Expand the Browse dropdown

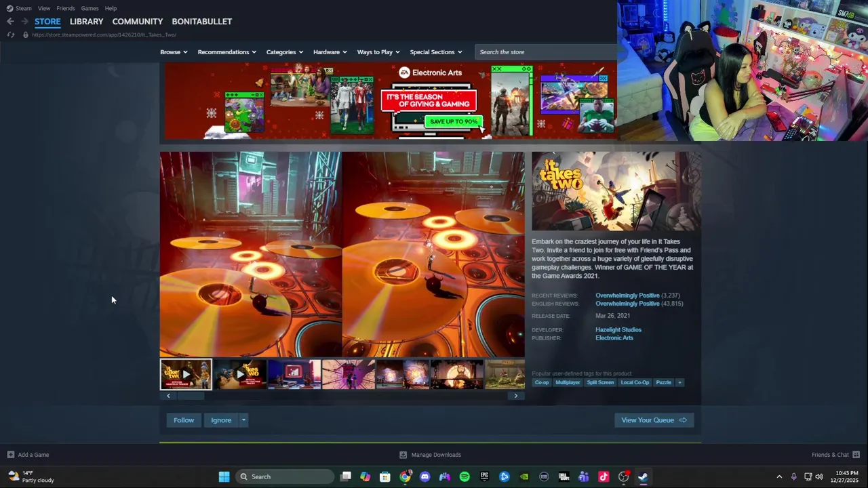[174, 52]
